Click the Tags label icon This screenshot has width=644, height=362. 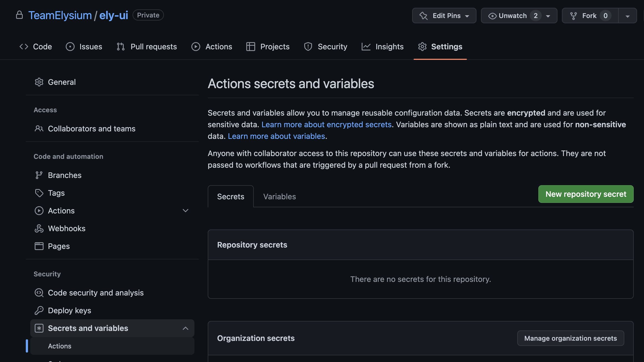click(x=39, y=193)
